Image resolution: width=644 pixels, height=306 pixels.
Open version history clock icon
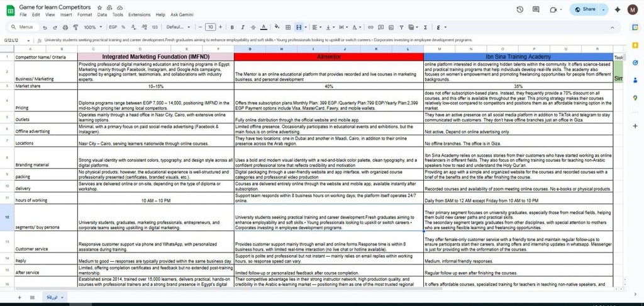(520, 9)
